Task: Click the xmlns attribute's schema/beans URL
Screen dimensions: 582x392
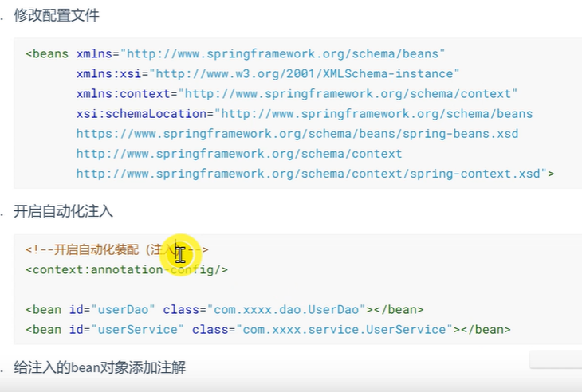Action: [282, 54]
